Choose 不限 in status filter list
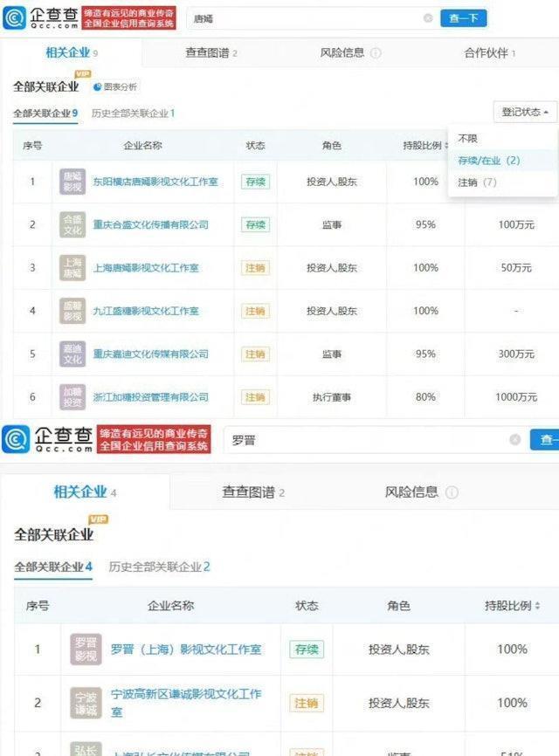The height and width of the screenshot is (756, 559). tap(468, 139)
